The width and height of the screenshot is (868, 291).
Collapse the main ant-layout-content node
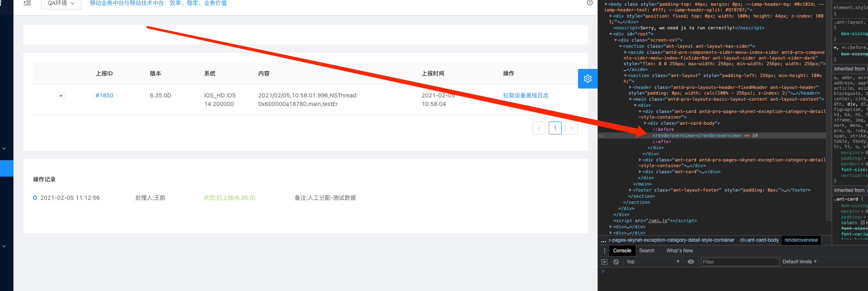(630, 99)
